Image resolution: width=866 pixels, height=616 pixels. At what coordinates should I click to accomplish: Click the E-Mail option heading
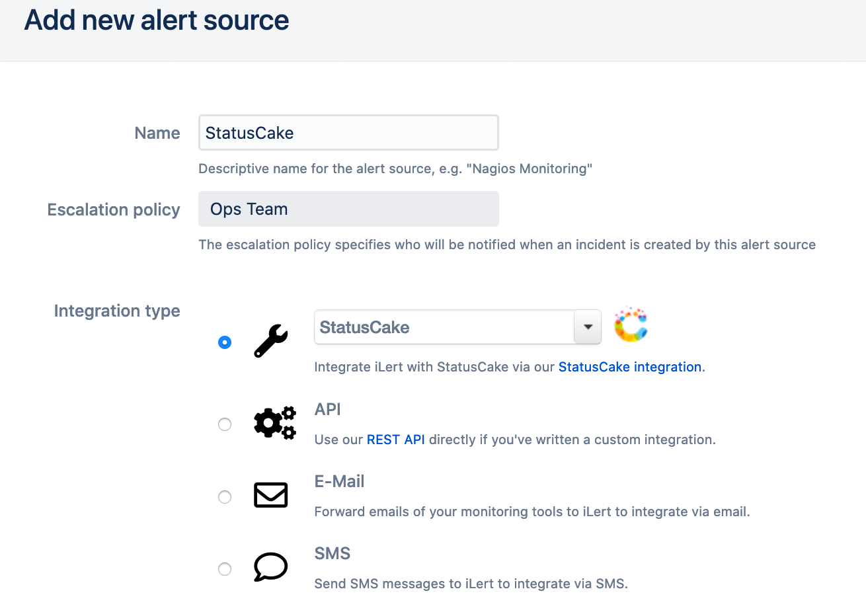pyautogui.click(x=339, y=482)
